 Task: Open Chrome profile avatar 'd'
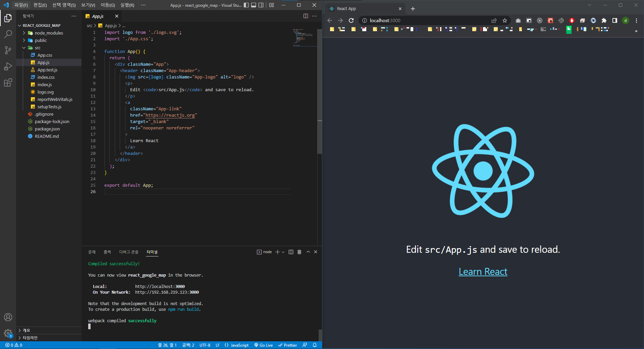(626, 20)
